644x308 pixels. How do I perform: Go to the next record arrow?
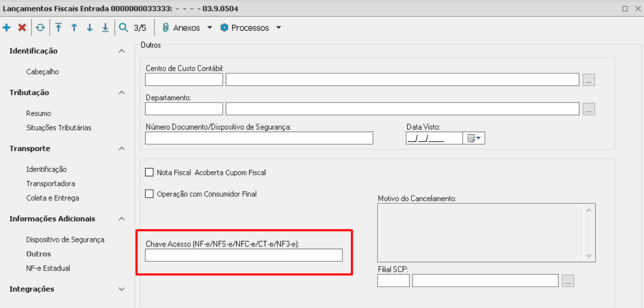(89, 28)
